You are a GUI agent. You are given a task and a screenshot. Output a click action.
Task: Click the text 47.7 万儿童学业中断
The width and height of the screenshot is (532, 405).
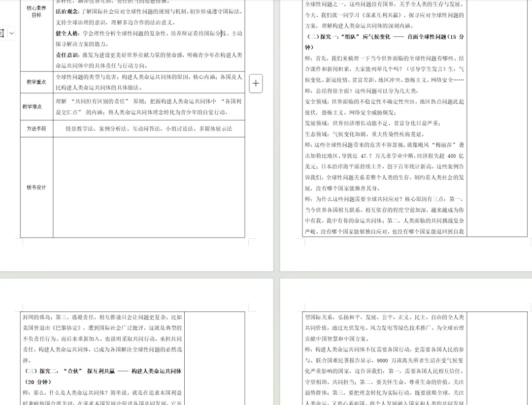tap(386, 156)
